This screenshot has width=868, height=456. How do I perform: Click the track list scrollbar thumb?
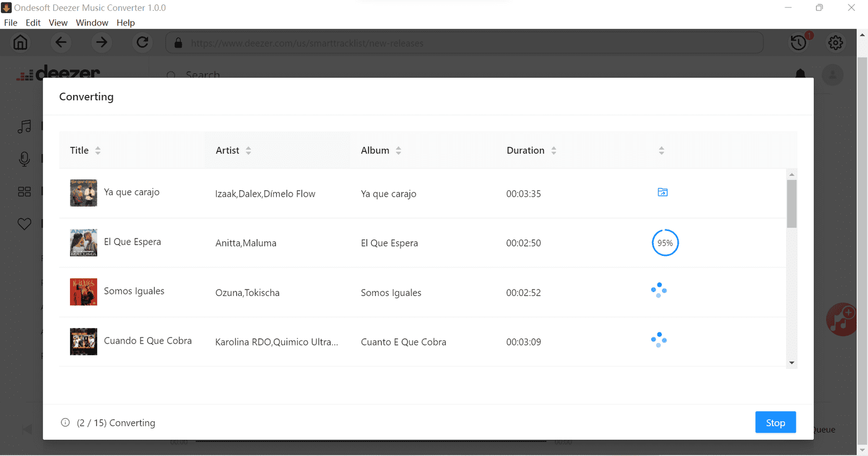click(x=792, y=204)
